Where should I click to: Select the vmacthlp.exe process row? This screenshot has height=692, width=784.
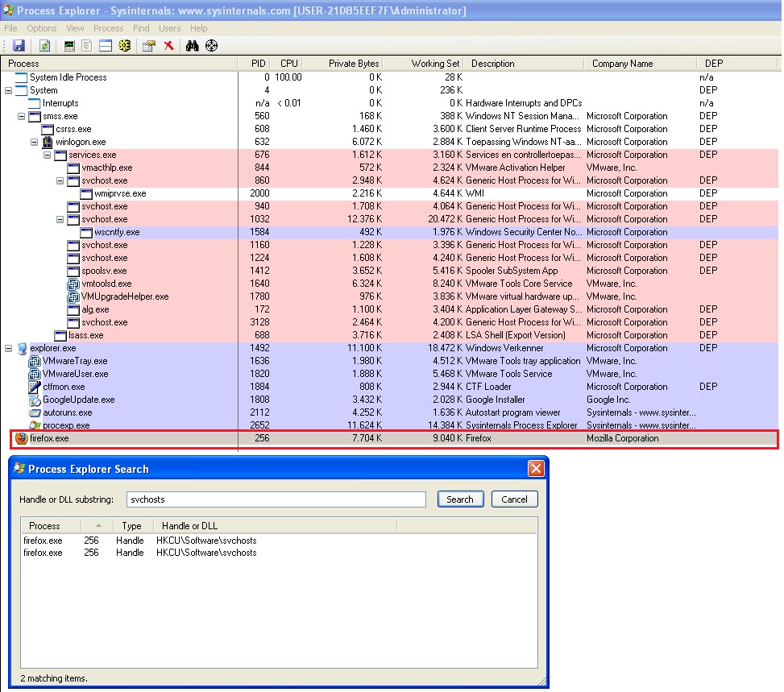pos(389,168)
